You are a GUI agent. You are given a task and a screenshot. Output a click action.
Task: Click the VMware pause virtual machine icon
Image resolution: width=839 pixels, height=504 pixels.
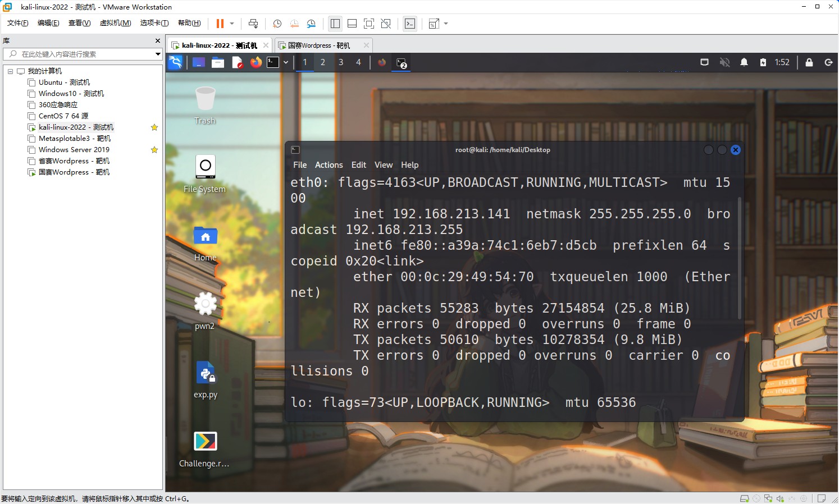coord(220,24)
